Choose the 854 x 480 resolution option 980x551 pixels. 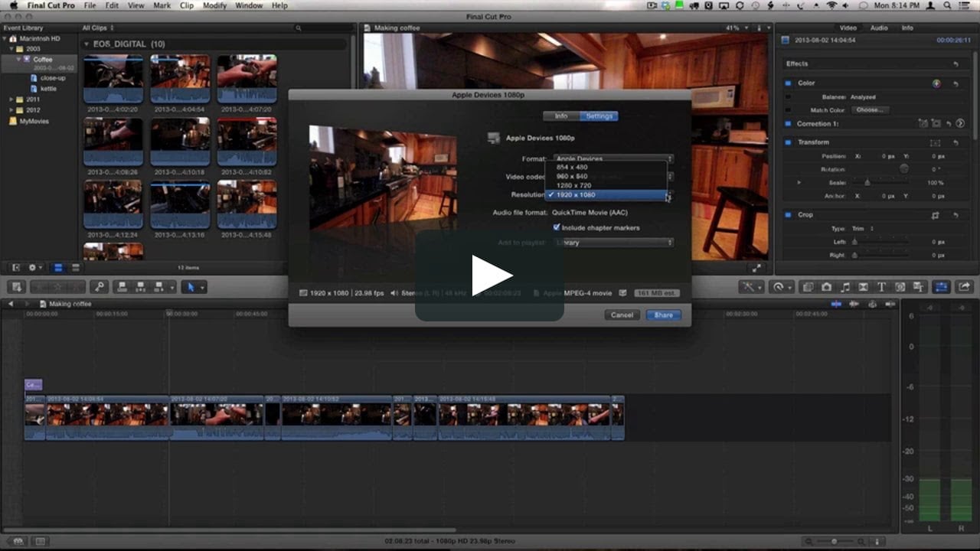pyautogui.click(x=606, y=167)
